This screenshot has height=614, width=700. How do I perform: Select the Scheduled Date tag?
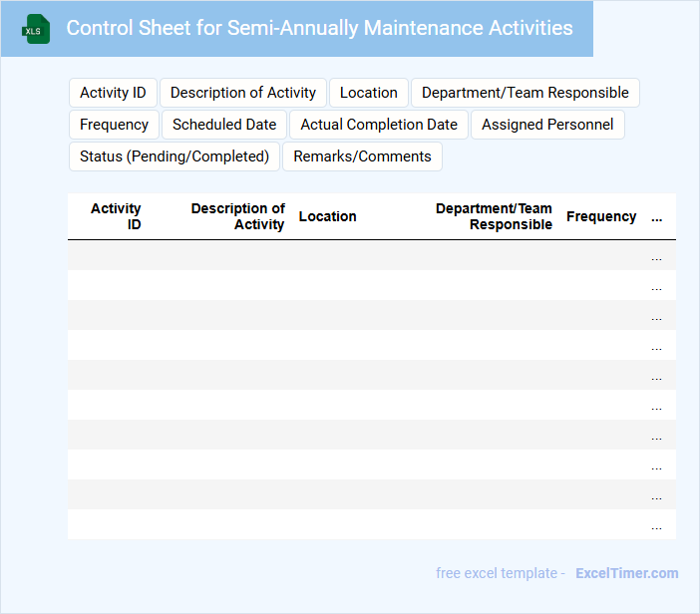224,125
